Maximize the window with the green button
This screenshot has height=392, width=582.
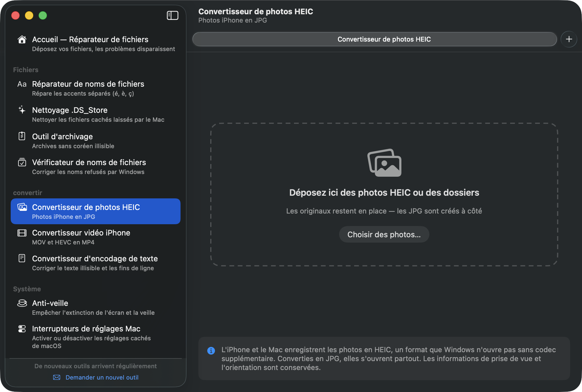coord(43,15)
